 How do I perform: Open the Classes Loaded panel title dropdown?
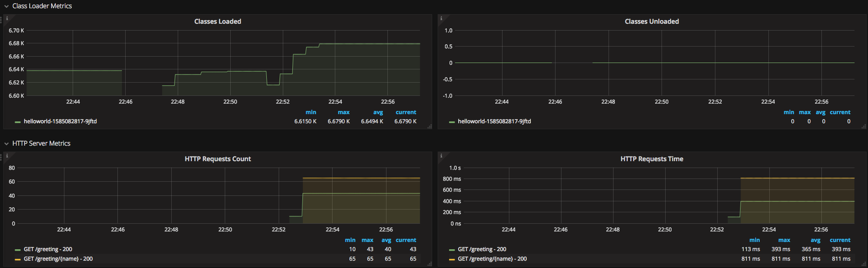217,21
